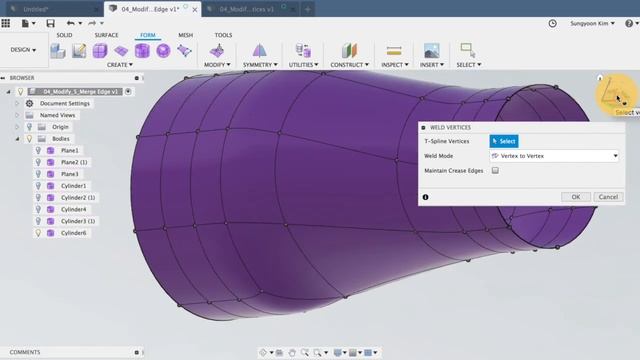This screenshot has height=360, width=640.
Task: Toggle visibility of Cylinder1 body
Action: tap(38, 186)
